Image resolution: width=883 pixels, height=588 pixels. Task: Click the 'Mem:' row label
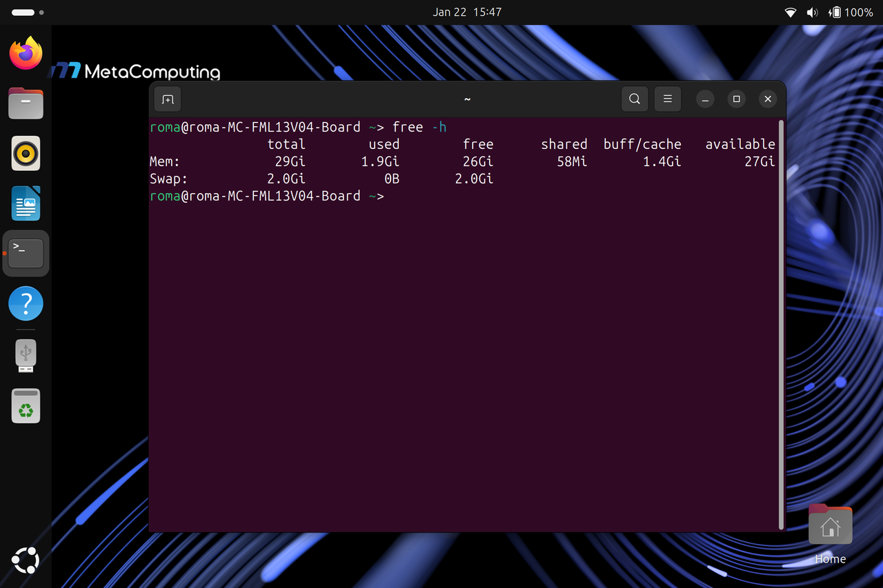[x=165, y=161]
